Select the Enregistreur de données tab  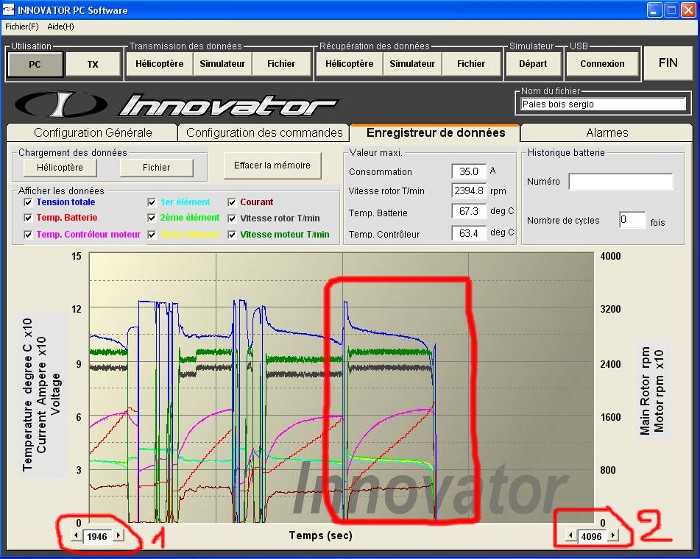(436, 133)
